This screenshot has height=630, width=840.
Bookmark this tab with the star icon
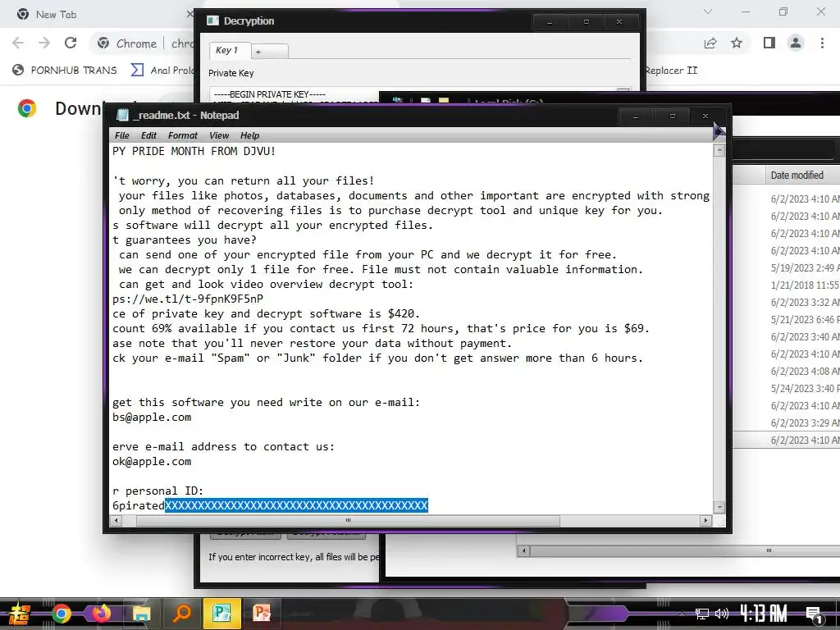point(737,43)
